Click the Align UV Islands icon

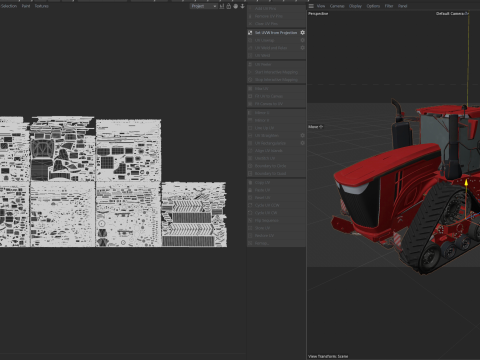(x=250, y=151)
